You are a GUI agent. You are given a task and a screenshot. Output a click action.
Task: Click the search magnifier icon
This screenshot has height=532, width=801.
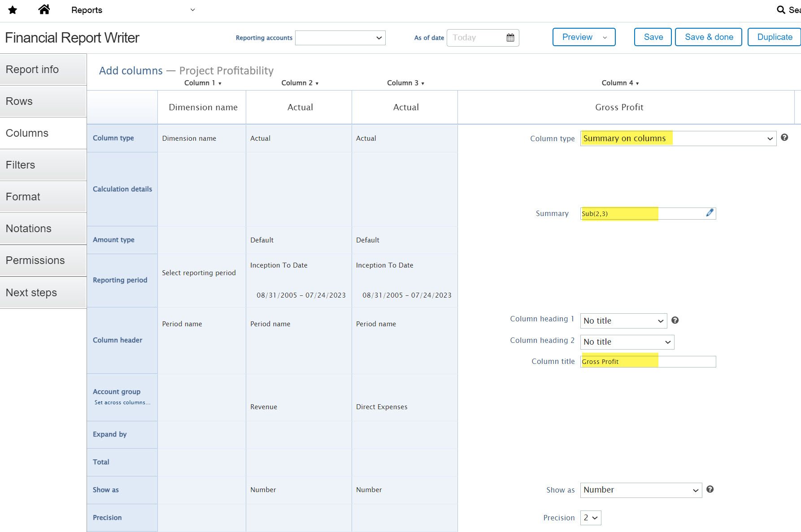coord(781,10)
